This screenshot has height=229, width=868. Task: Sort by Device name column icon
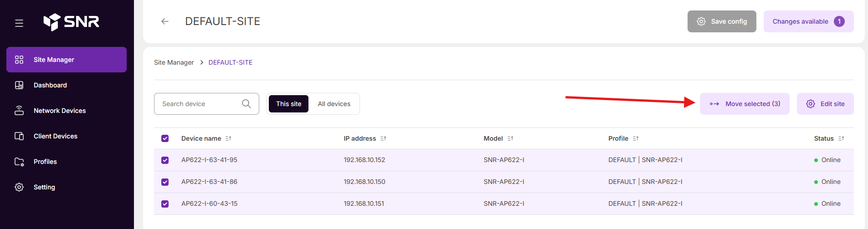coord(228,138)
